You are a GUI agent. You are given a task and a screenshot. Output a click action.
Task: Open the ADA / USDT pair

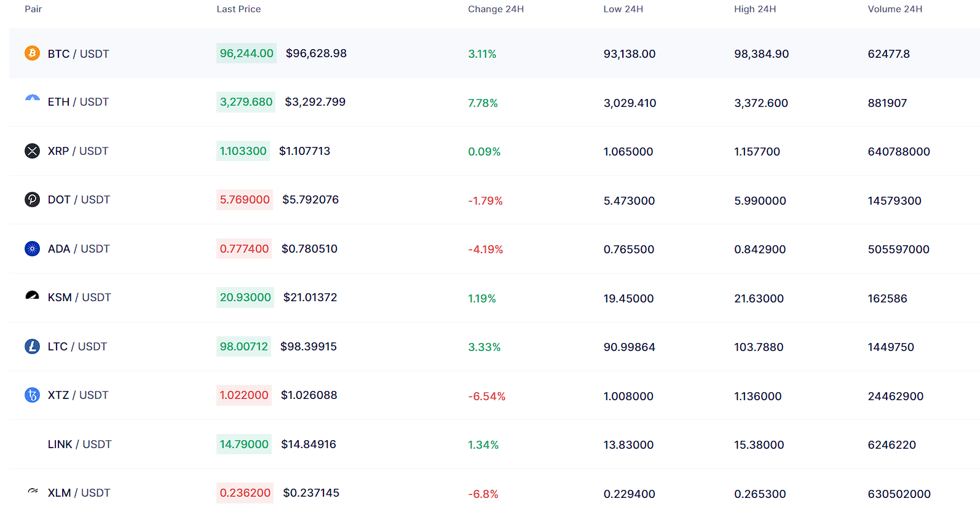[x=79, y=249]
